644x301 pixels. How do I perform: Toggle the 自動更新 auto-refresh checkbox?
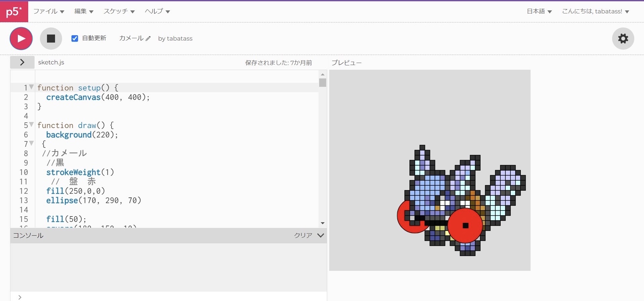point(75,39)
